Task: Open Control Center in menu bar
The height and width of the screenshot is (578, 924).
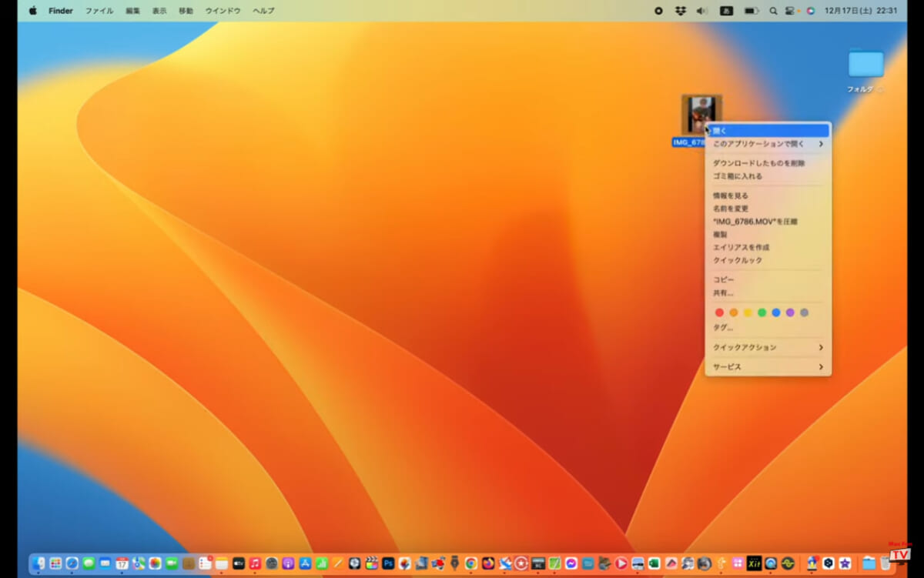Action: pyautogui.click(x=789, y=11)
